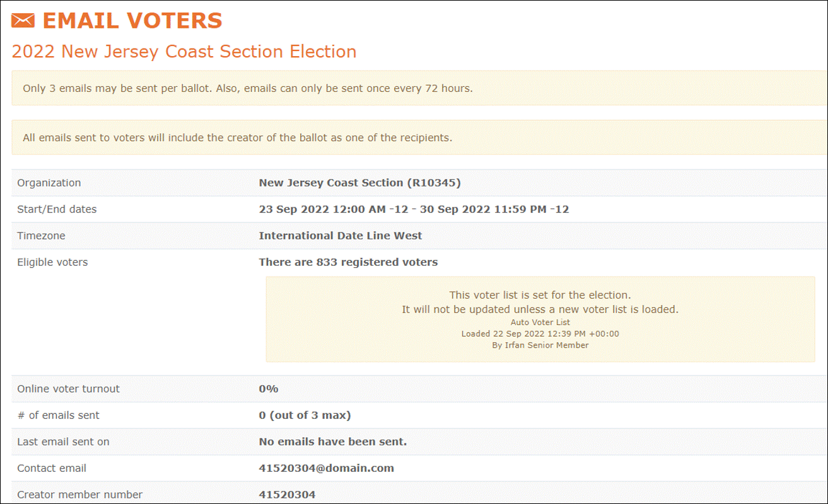Select the creator member number 41520304
The height and width of the screenshot is (504, 828).
(x=287, y=495)
